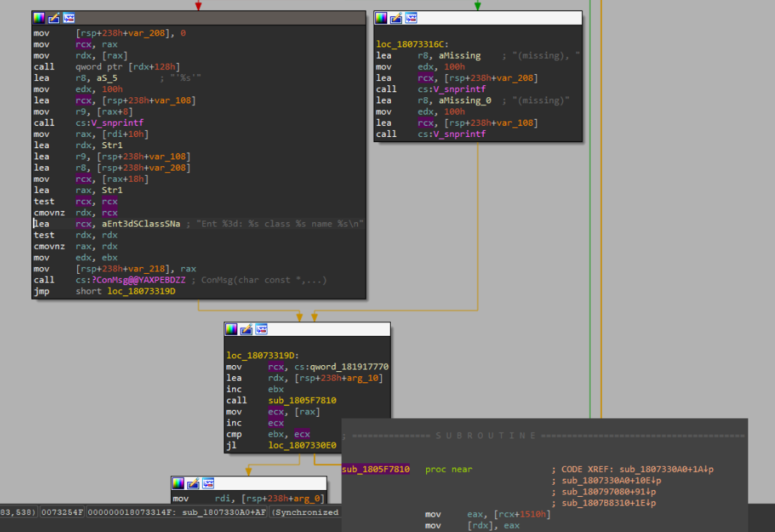
Task: Click the pencil edit icon on the loc_18073319D node
Action: click(x=246, y=329)
